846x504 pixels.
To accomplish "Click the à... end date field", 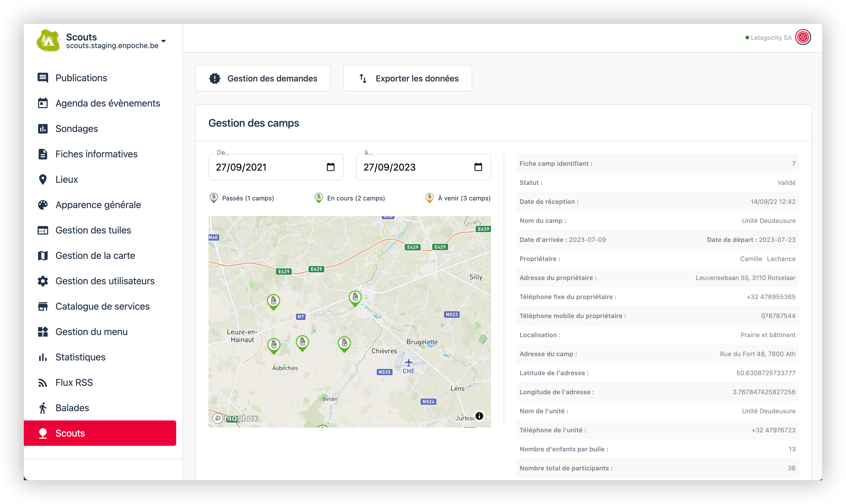I will (423, 167).
